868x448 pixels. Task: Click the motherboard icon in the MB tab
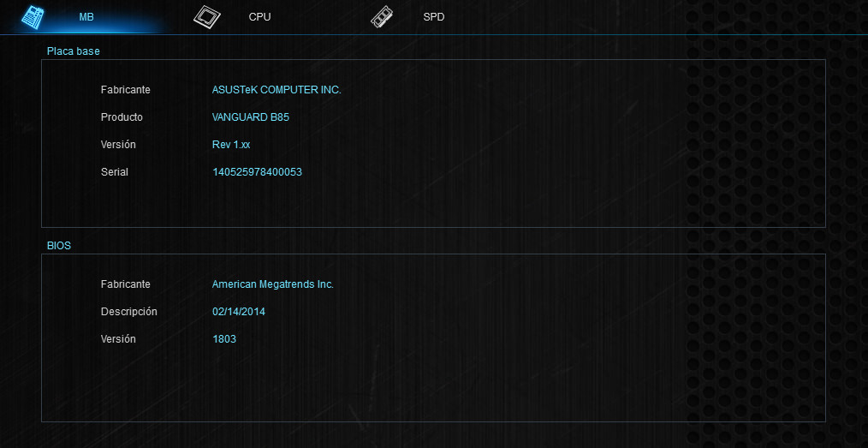pos(33,17)
